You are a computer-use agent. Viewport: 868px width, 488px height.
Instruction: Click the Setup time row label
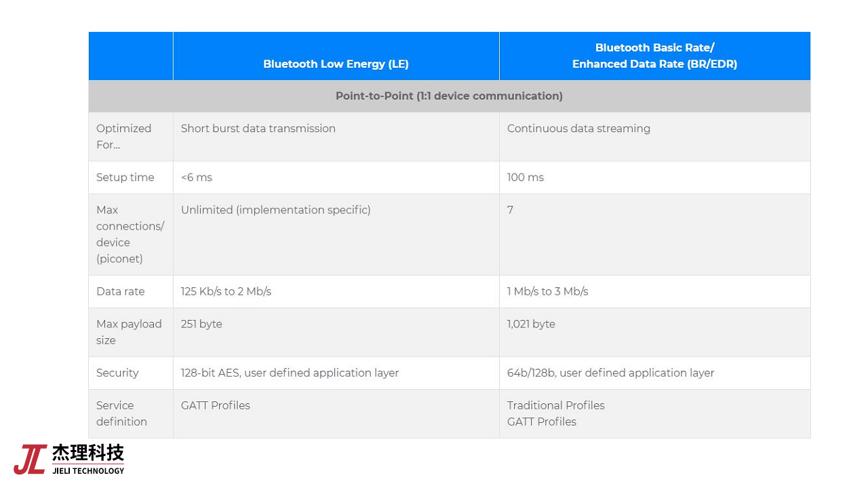tap(125, 178)
